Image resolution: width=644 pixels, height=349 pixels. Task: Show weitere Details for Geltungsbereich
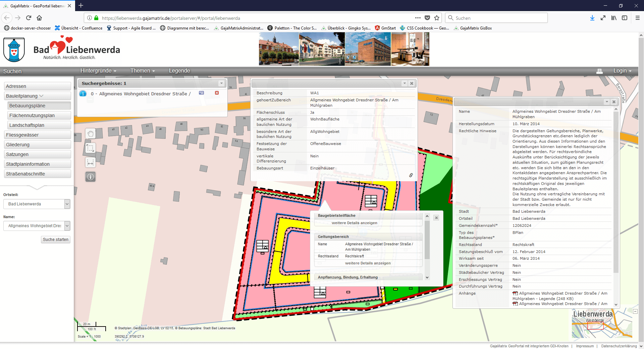(368, 263)
